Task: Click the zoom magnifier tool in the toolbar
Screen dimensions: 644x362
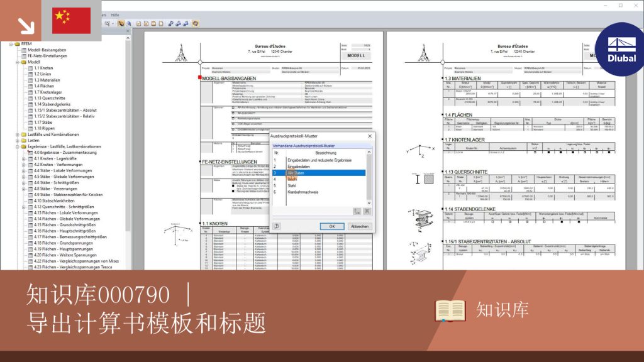Action: coord(107,24)
